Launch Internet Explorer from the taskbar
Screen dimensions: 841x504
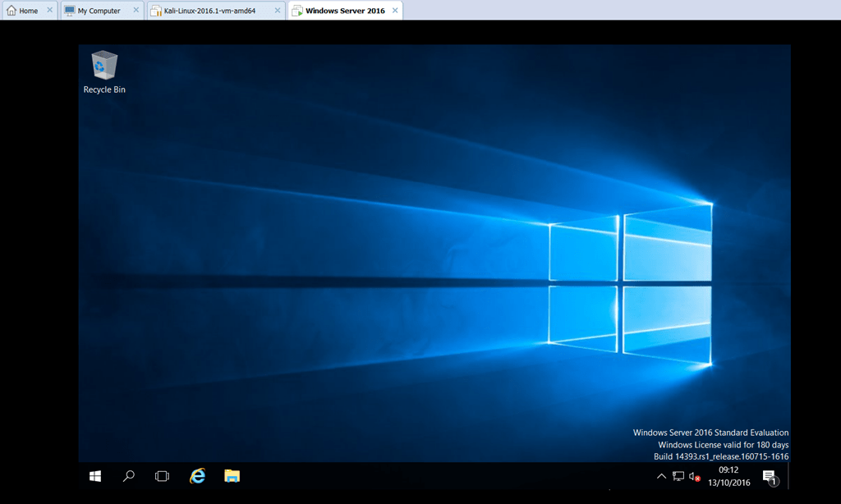[x=197, y=476]
